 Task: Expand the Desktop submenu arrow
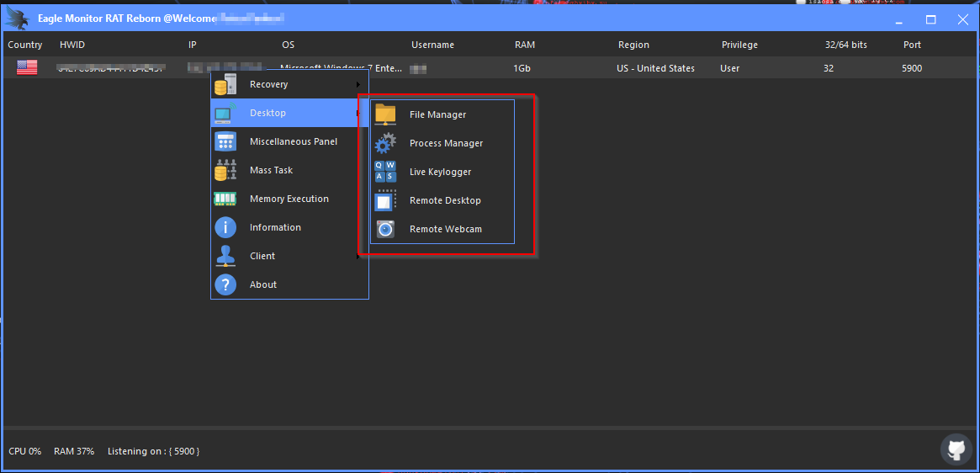tap(359, 113)
